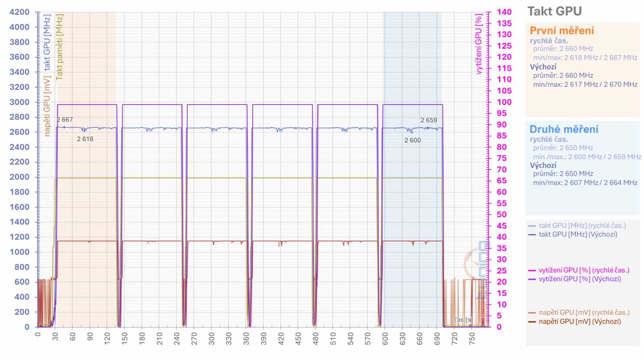Click the "2 659" data label on chart
Image resolution: width=644 pixels, height=361 pixels.
point(429,120)
